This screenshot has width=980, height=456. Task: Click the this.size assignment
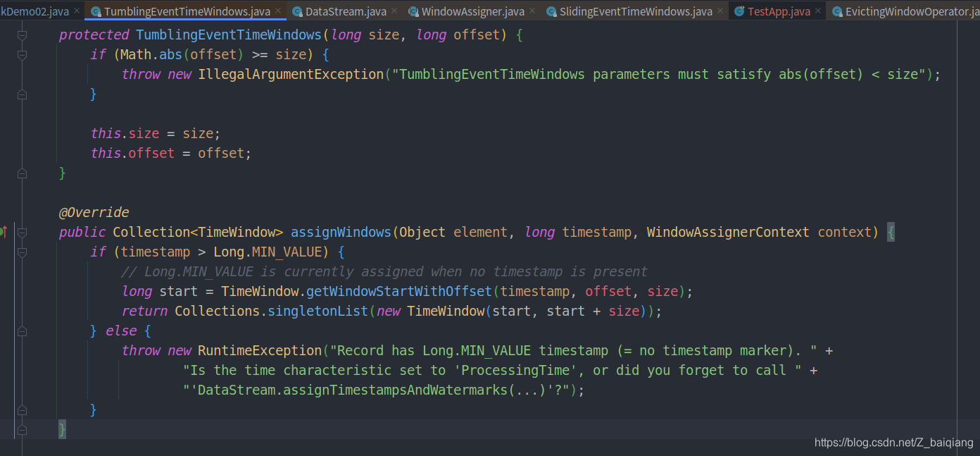coord(156,133)
